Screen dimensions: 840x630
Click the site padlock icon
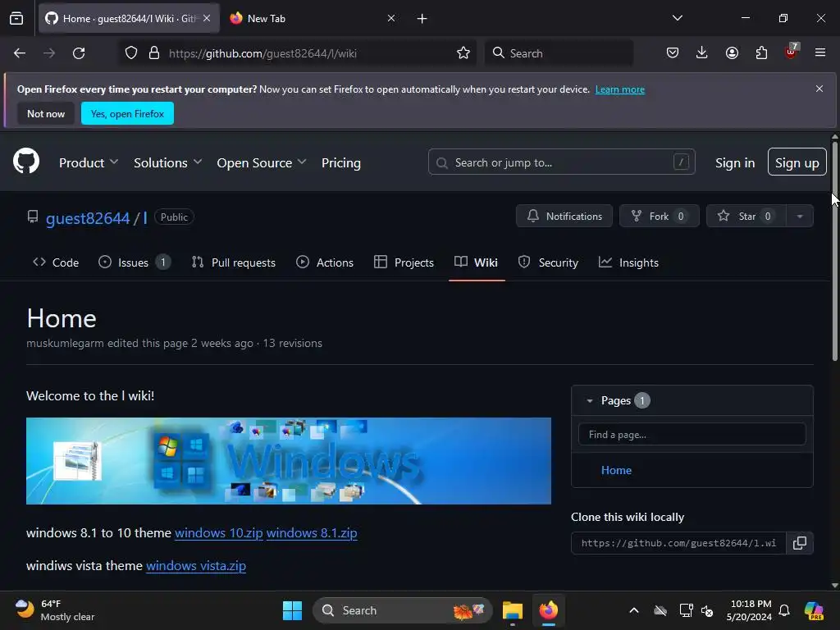tap(154, 53)
